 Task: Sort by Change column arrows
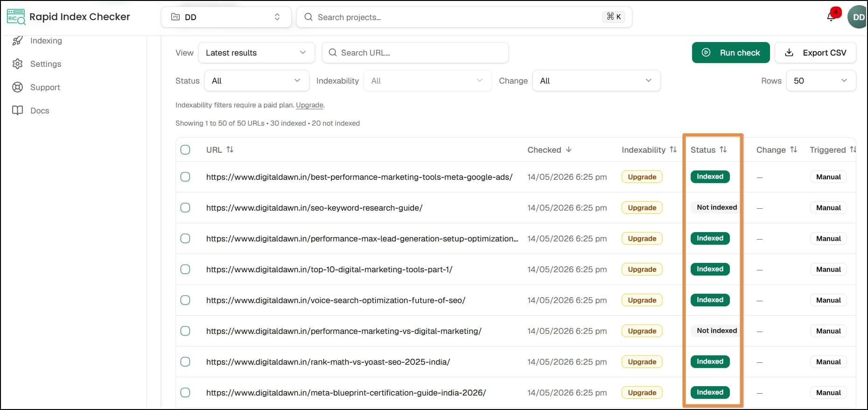[794, 150]
